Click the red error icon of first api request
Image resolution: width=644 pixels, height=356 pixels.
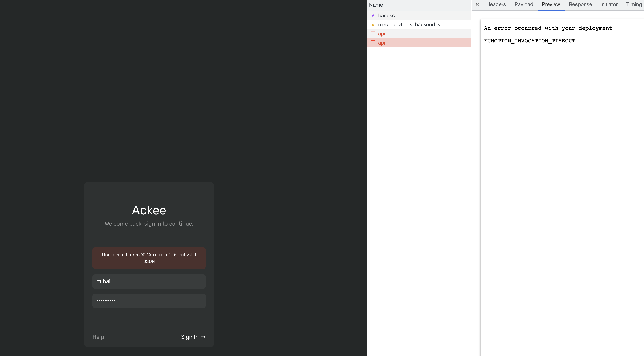373,33
